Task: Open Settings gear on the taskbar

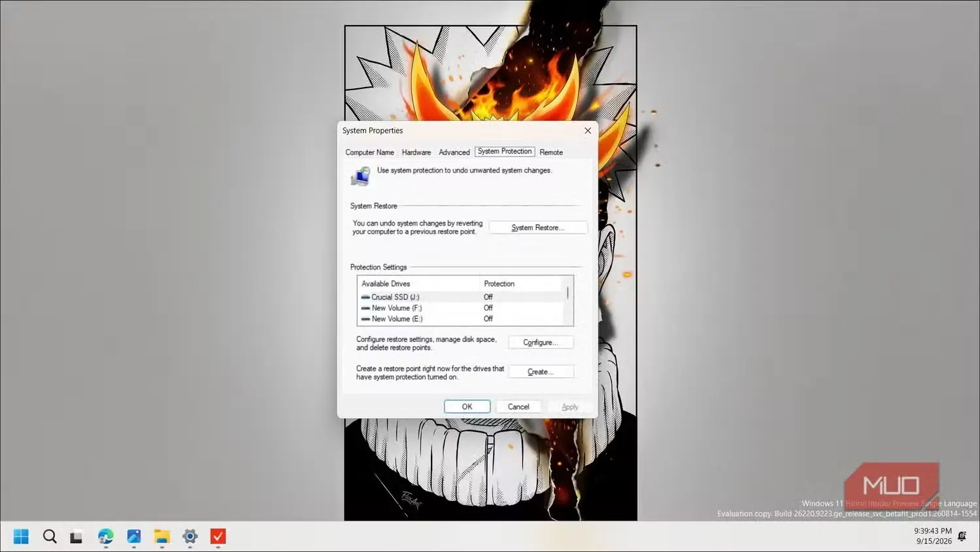Action: click(x=190, y=536)
